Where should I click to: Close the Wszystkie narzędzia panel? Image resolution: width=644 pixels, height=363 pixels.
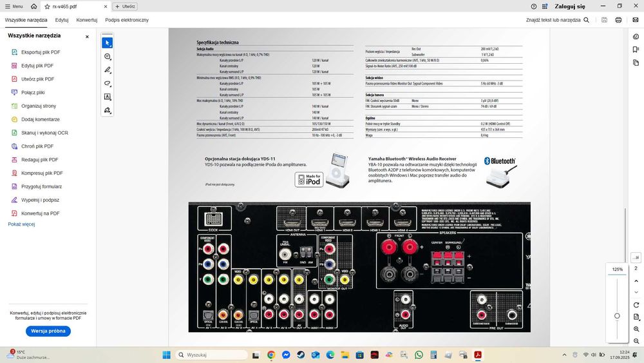tap(87, 37)
